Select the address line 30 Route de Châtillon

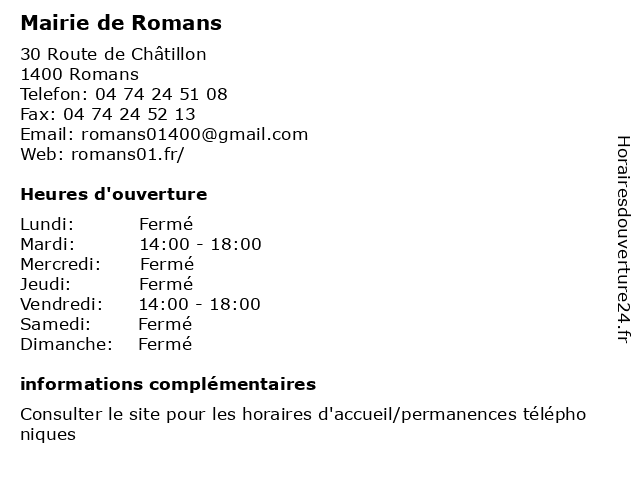pyautogui.click(x=113, y=54)
